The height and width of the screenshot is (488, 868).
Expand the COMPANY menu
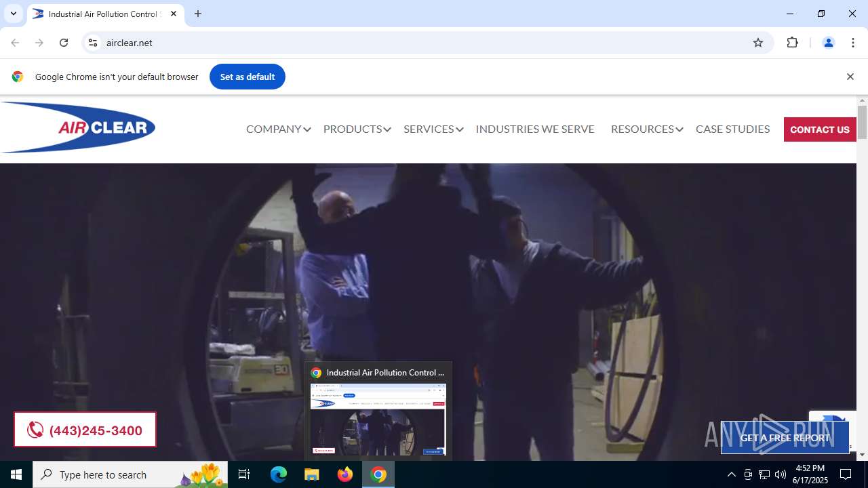[x=278, y=129]
